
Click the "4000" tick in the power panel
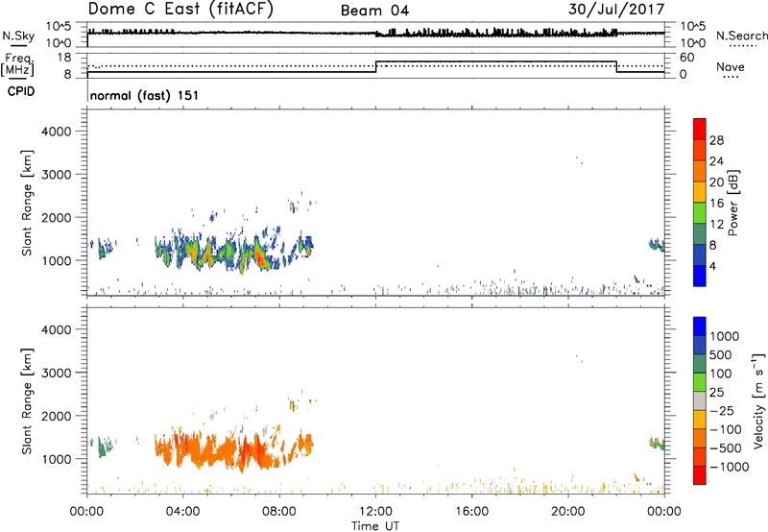click(x=57, y=132)
